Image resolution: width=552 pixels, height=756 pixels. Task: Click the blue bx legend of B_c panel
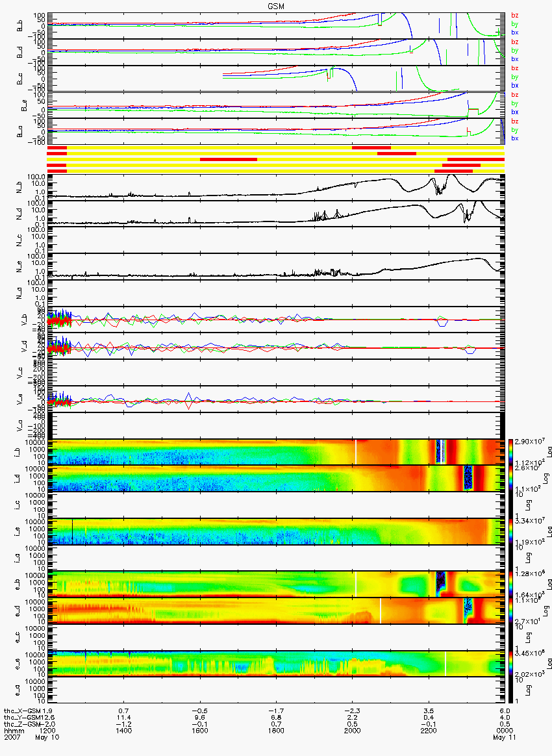[x=514, y=85]
